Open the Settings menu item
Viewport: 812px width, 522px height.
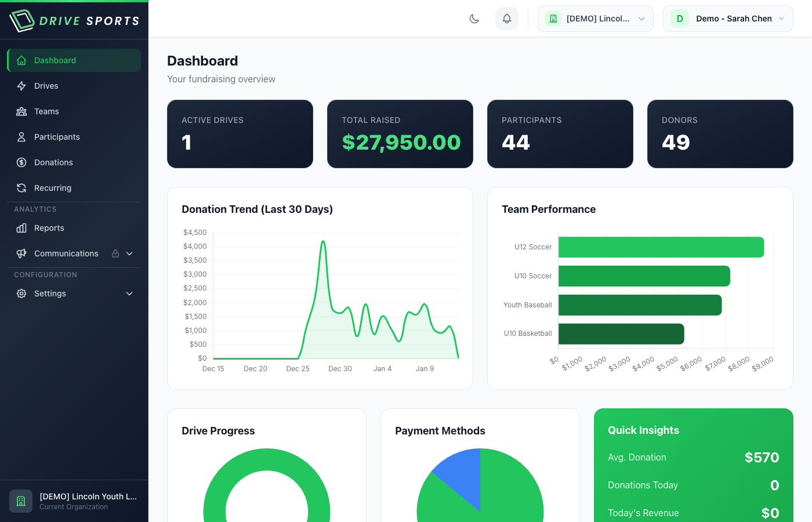pos(74,293)
